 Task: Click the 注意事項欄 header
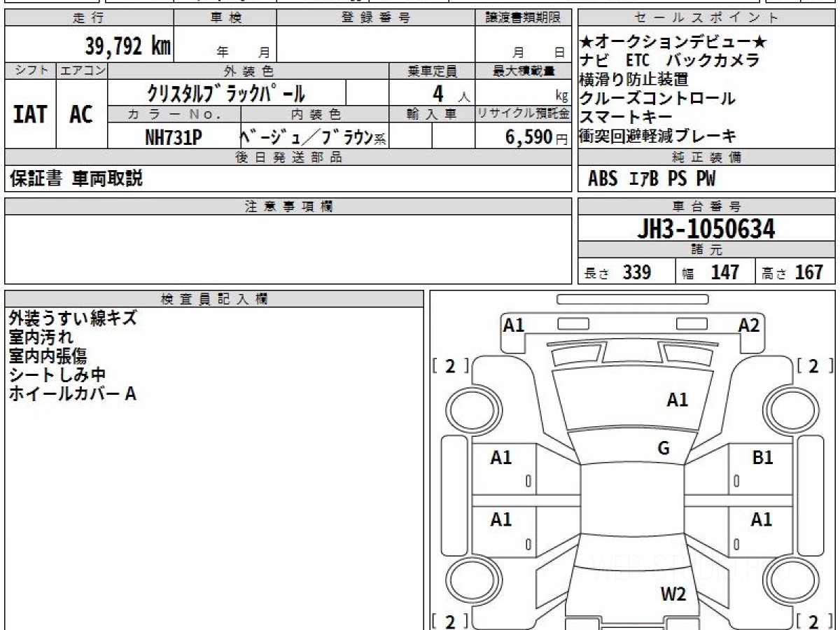288,206
